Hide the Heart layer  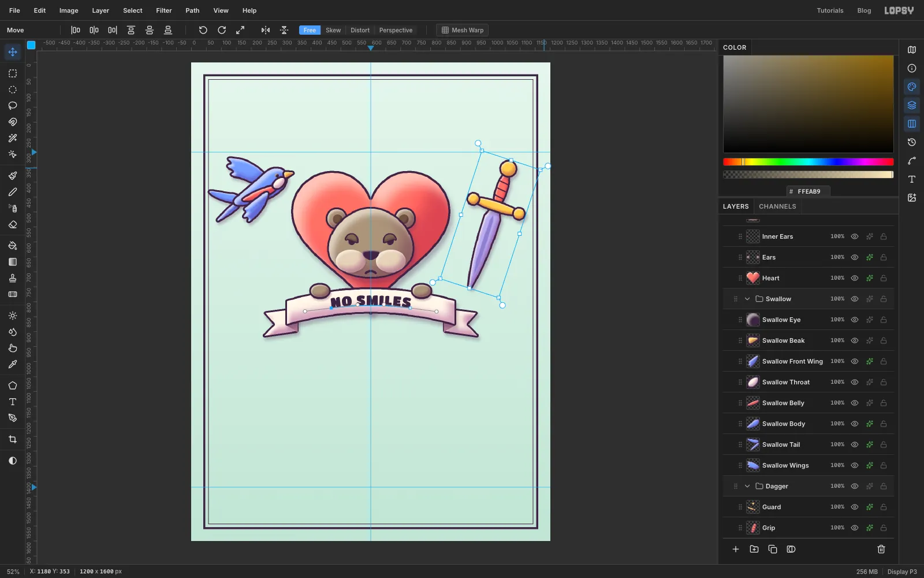coord(855,278)
